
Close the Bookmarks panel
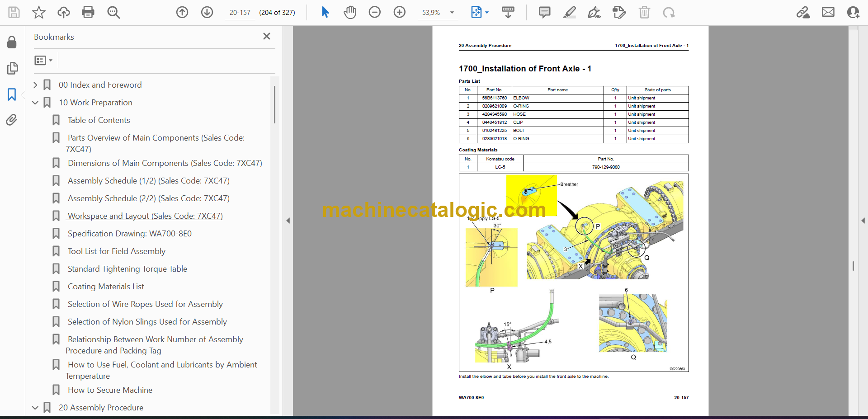[x=267, y=36]
